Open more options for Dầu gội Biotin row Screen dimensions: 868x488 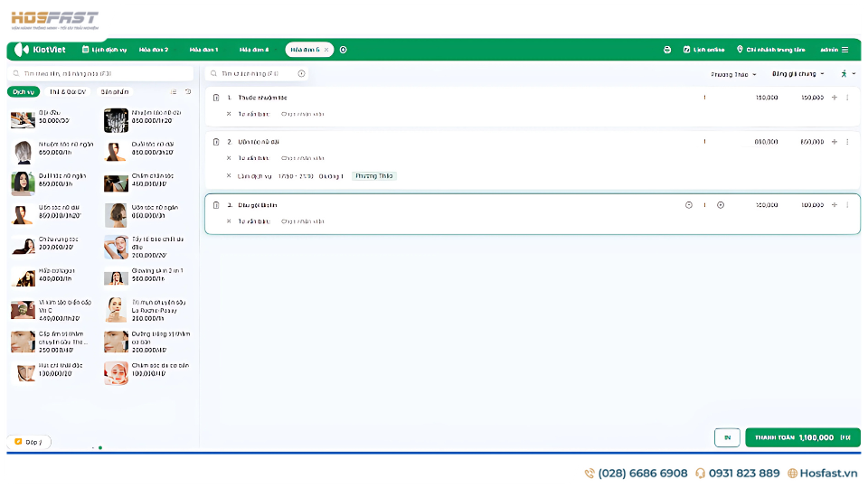847,205
